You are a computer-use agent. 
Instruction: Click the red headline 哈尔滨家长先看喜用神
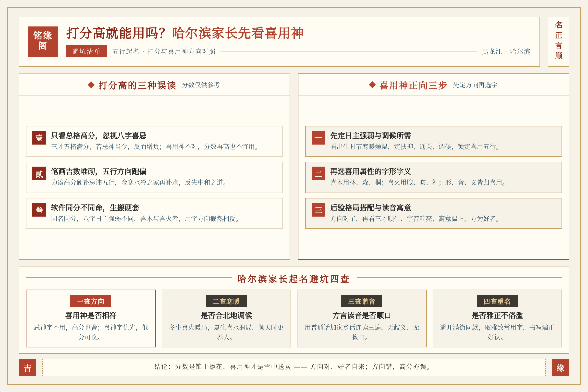(238, 33)
